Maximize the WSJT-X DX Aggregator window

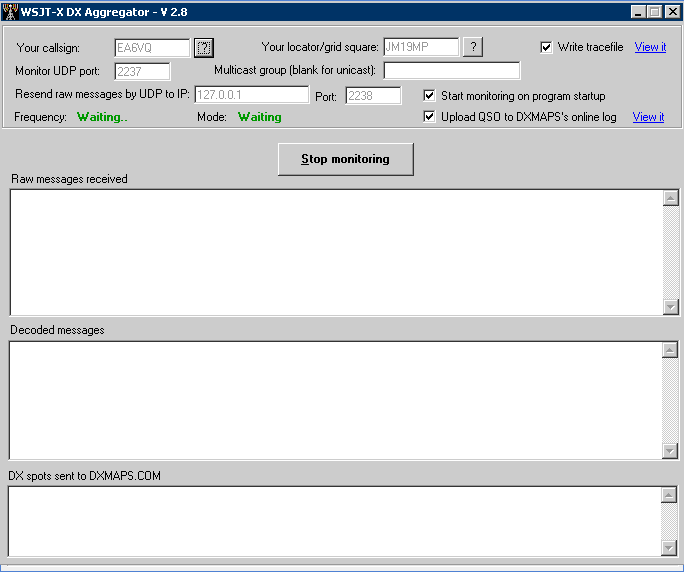click(x=655, y=12)
